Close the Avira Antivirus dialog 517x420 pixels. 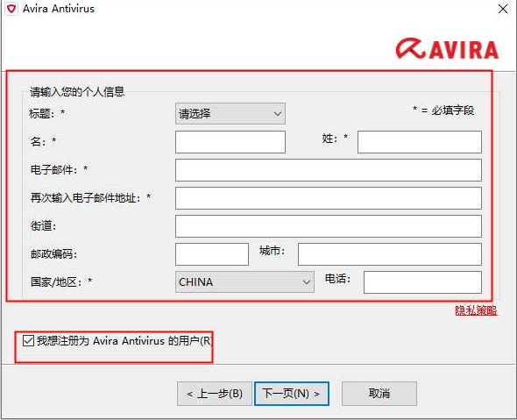503,9
